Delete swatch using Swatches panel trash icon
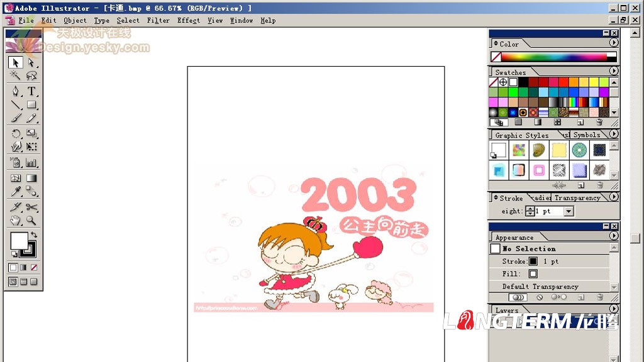 [599, 123]
